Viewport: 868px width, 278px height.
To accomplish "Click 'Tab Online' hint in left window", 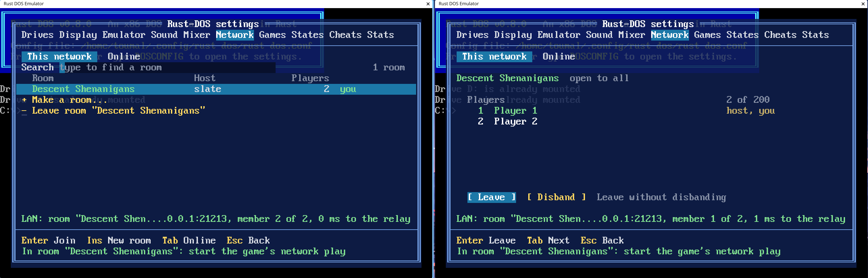I will pos(189,240).
